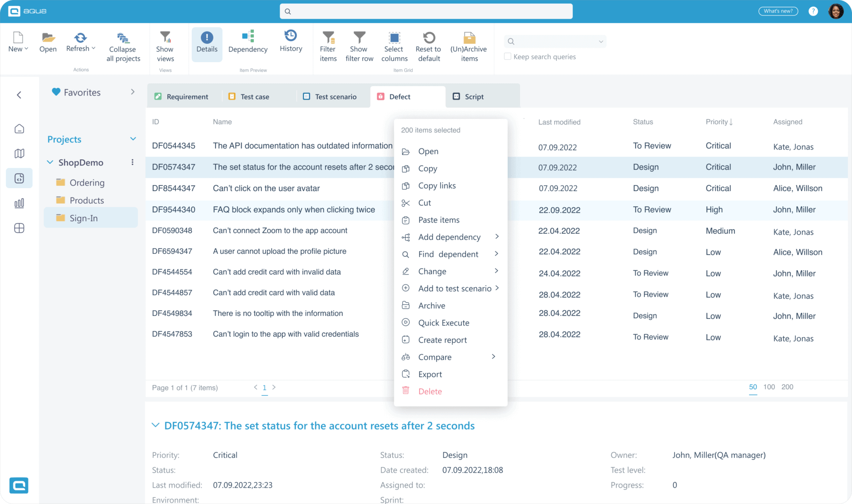The height and width of the screenshot is (504, 852).
Task: Click Export in context menu
Action: click(x=430, y=374)
